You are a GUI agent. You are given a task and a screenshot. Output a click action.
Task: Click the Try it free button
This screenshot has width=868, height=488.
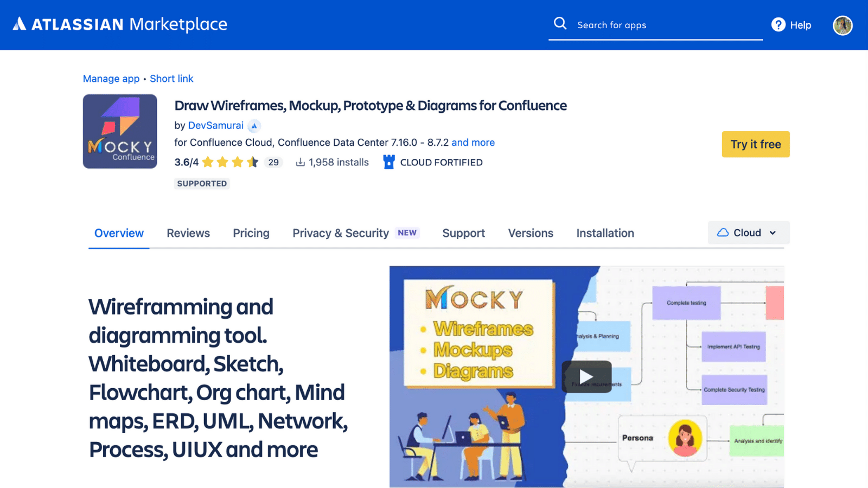point(755,144)
